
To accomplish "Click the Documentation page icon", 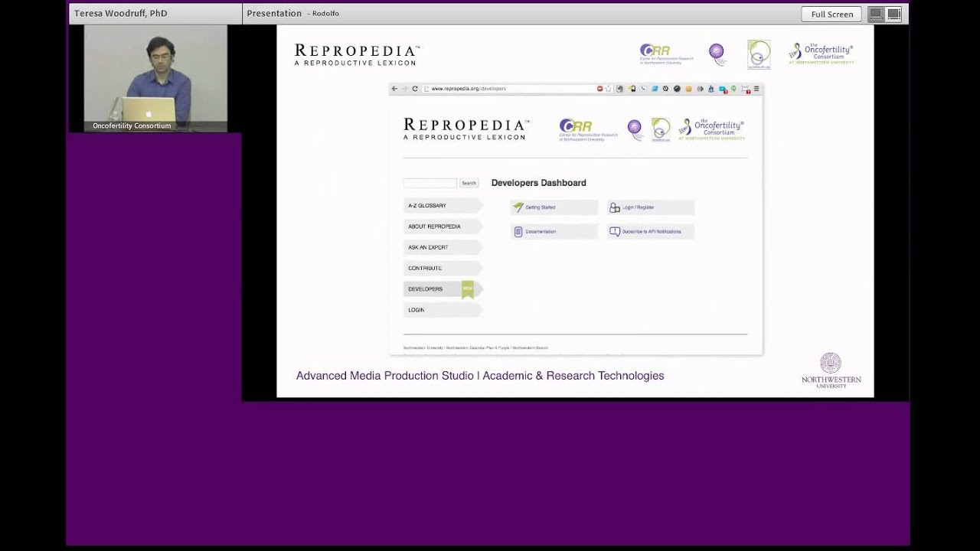I will (x=518, y=231).
